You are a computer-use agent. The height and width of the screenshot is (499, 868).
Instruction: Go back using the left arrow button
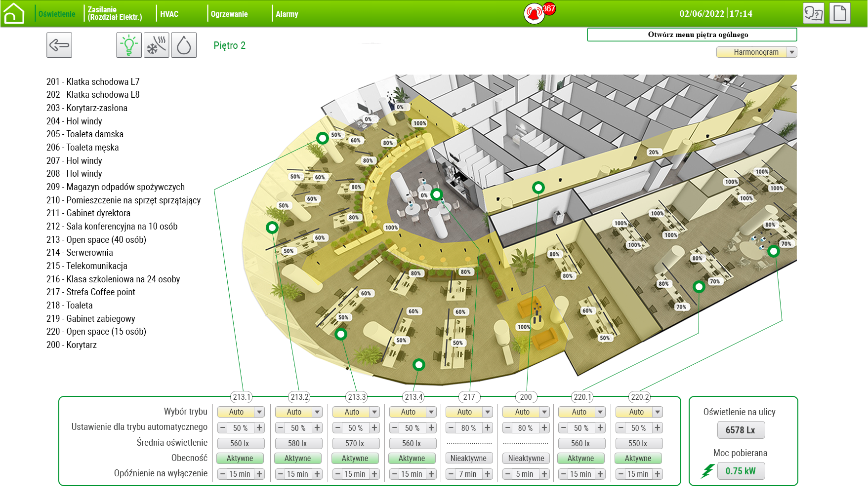[59, 45]
